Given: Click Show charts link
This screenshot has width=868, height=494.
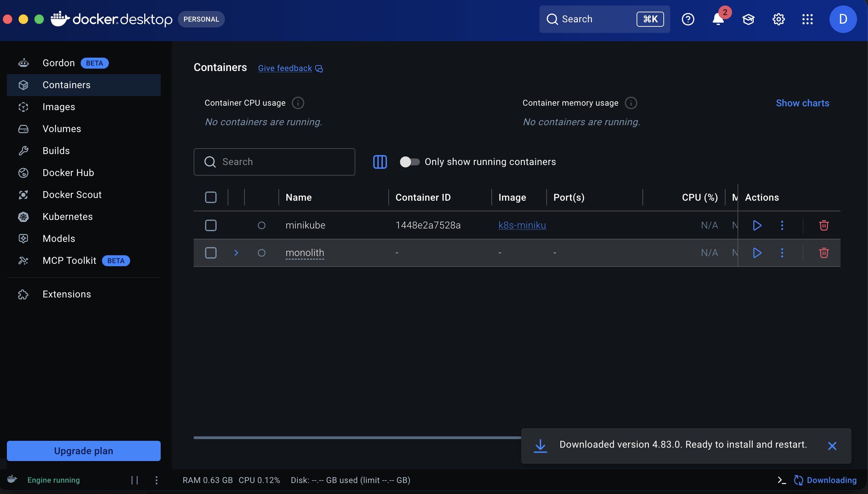Looking at the screenshot, I should [802, 103].
